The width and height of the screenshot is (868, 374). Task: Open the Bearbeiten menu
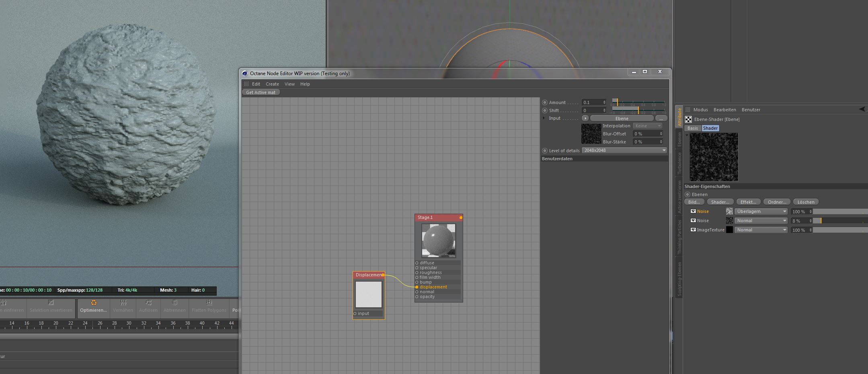pos(724,110)
